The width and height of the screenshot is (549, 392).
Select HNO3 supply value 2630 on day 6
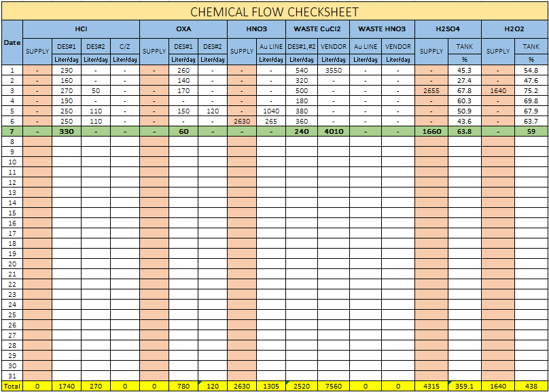[242, 122]
